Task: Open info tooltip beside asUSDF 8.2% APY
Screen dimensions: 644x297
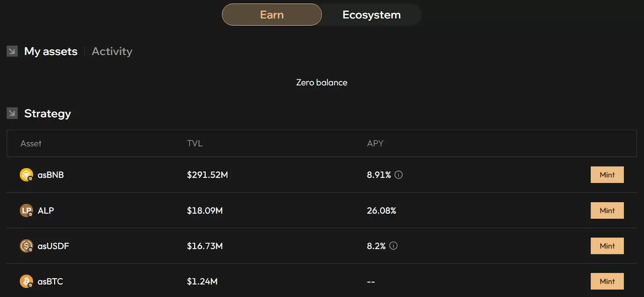Action: (x=393, y=246)
